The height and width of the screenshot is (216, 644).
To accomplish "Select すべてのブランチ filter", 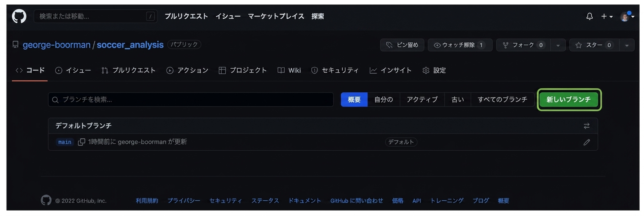I will pyautogui.click(x=503, y=100).
